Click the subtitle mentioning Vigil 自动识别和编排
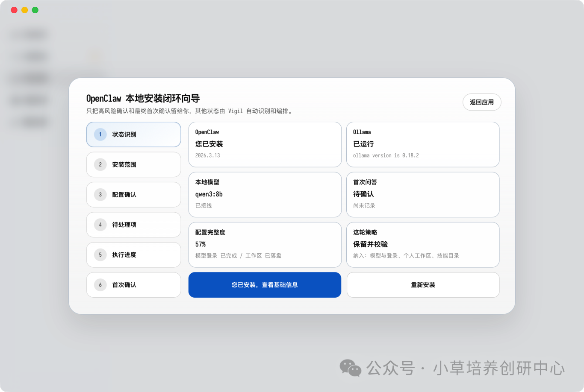This screenshot has width=584, height=392. (x=190, y=111)
